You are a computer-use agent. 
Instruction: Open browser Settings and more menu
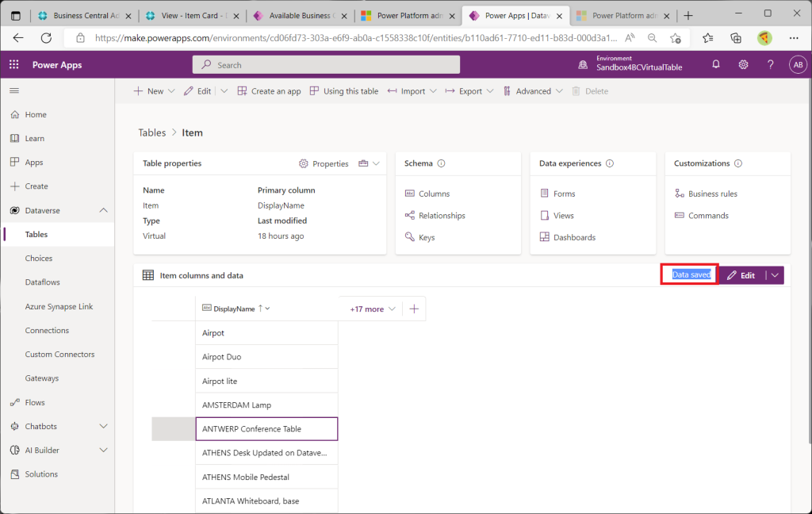(x=794, y=38)
